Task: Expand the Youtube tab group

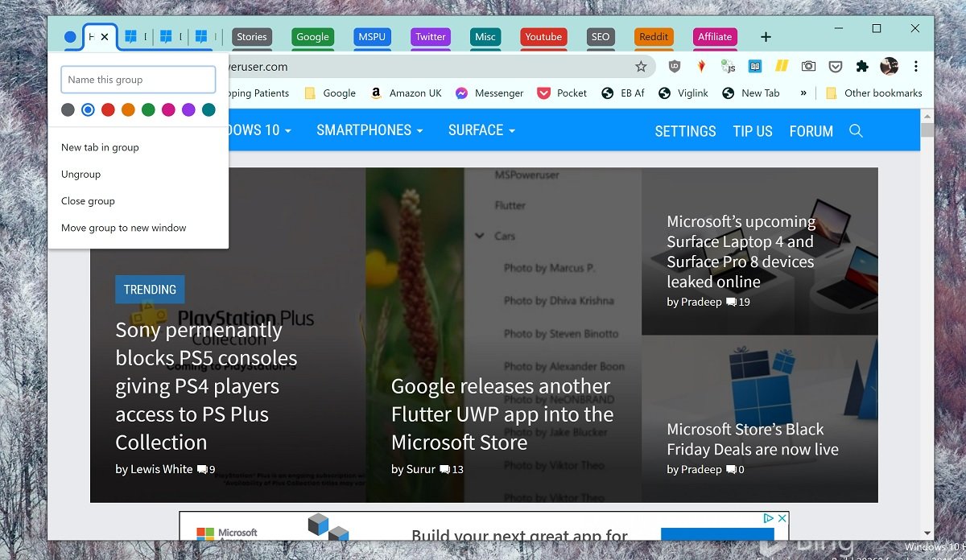Action: click(x=543, y=37)
